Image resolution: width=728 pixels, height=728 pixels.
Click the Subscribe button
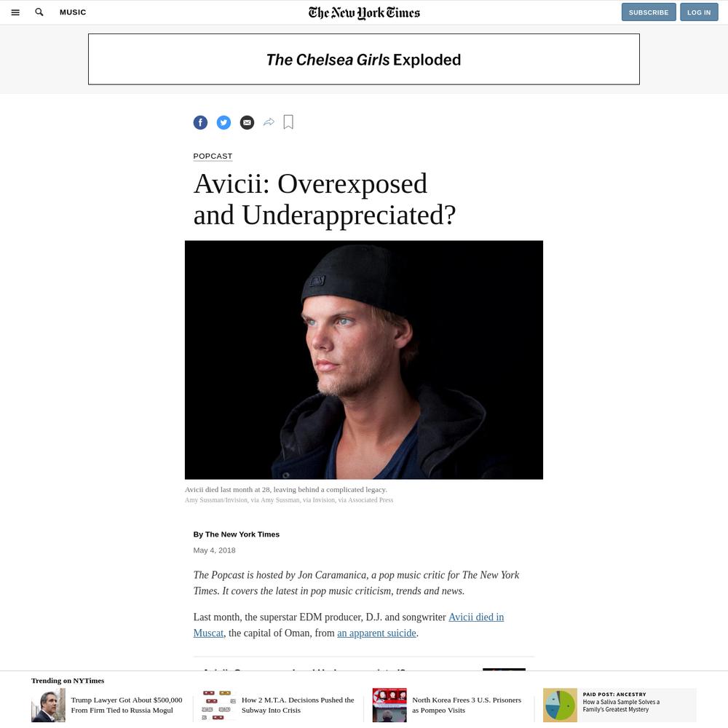pos(649,12)
